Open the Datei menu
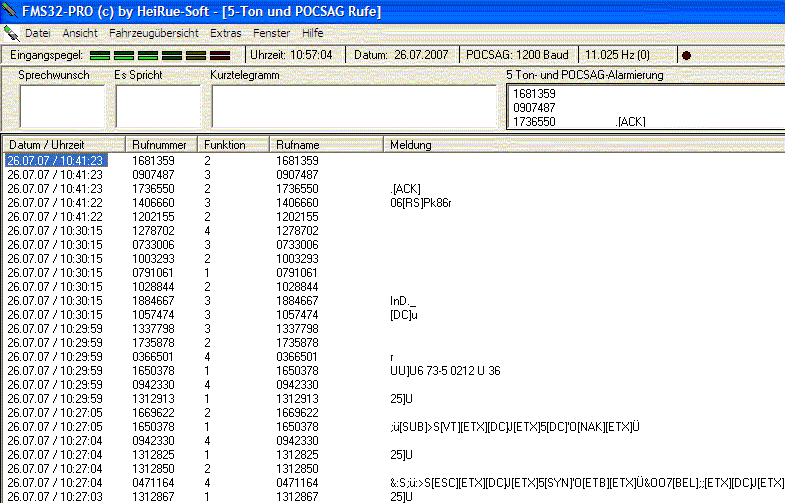 click(38, 33)
